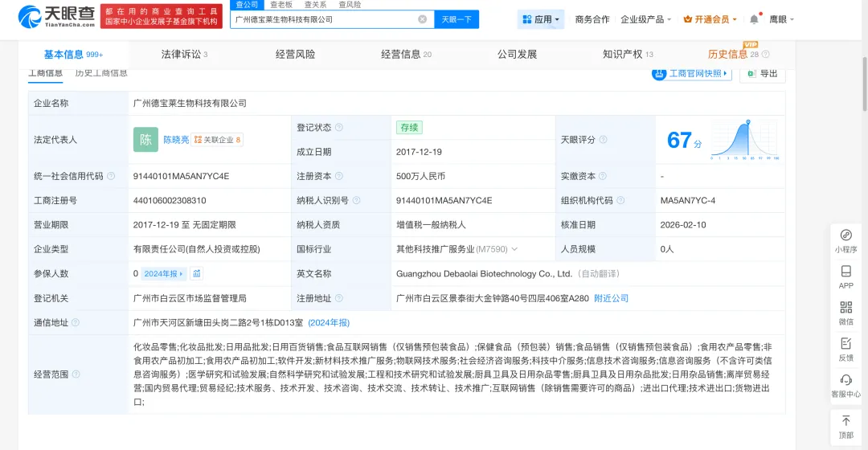Viewport: 868px width, 450px height.
Task: Open the WeChat QR code icon
Action: tap(845, 312)
